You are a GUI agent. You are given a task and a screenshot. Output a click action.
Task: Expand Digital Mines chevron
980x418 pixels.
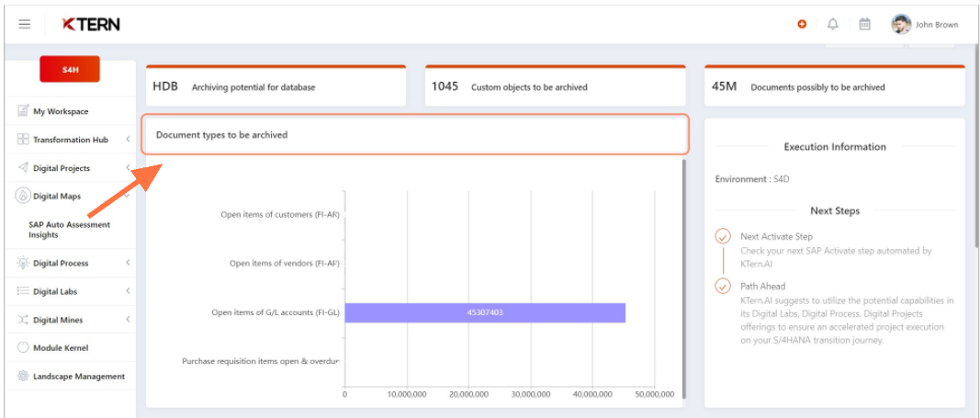click(128, 320)
